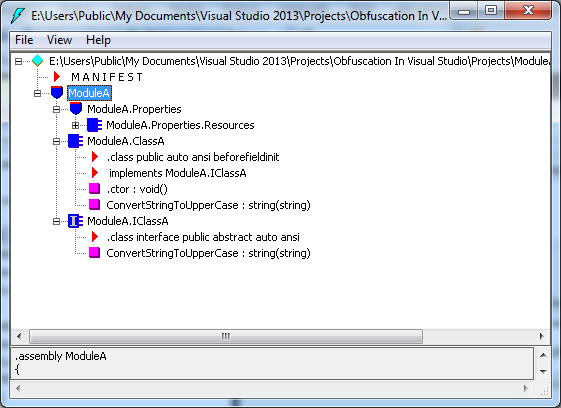The height and width of the screenshot is (408, 561).
Task: Click the blue class icon for ModuleA.ClassA
Action: coord(75,141)
